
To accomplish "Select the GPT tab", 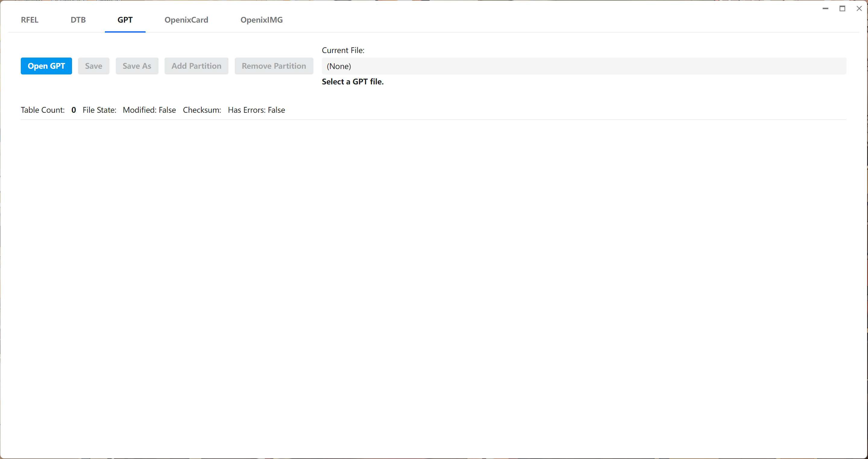I will coord(125,20).
